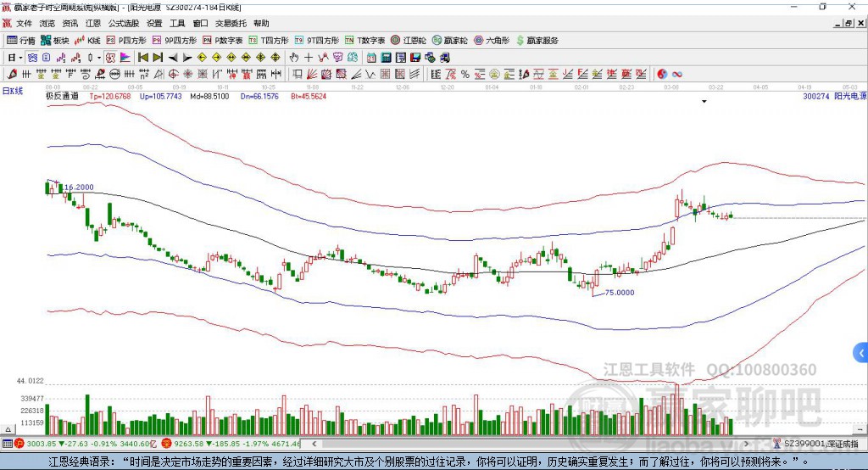Click SZ399001 深证成指 status entry

815,444
